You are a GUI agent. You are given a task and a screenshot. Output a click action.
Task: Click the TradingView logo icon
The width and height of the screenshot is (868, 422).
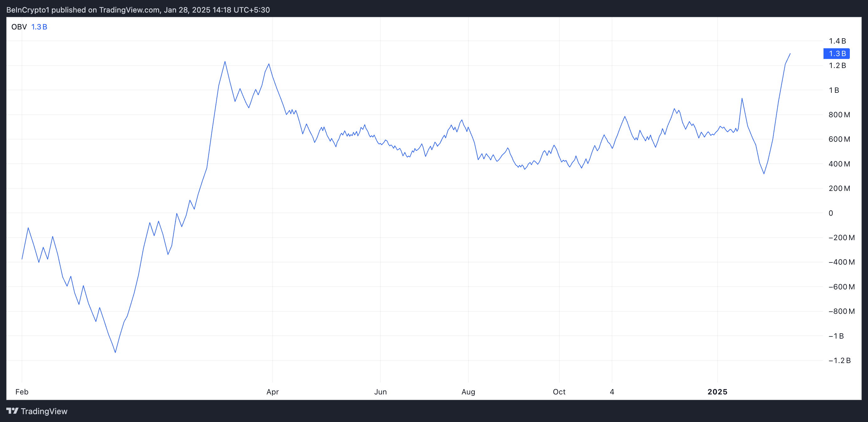(12, 411)
